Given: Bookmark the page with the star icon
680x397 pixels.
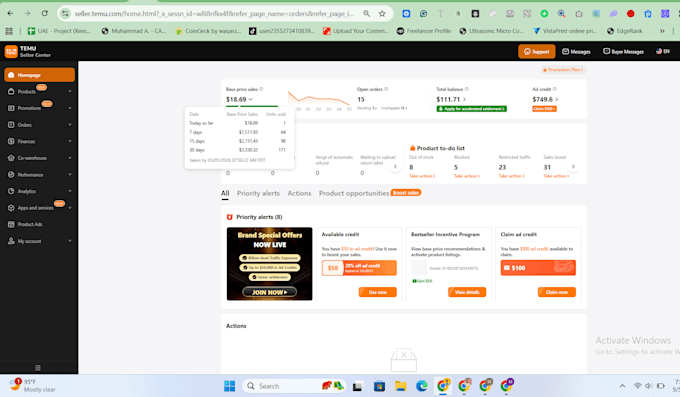Looking at the screenshot, I should [382, 13].
